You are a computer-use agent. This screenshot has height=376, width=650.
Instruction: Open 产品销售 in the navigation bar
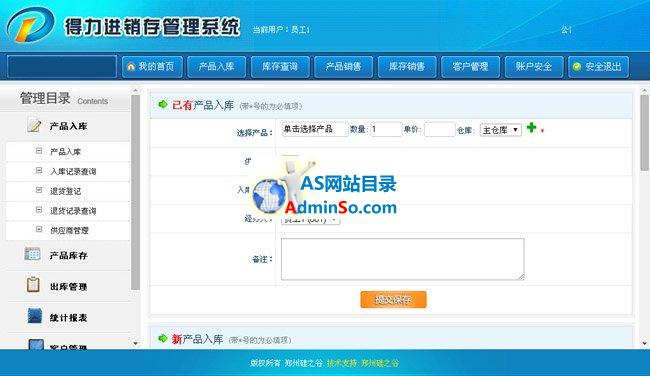tap(343, 67)
